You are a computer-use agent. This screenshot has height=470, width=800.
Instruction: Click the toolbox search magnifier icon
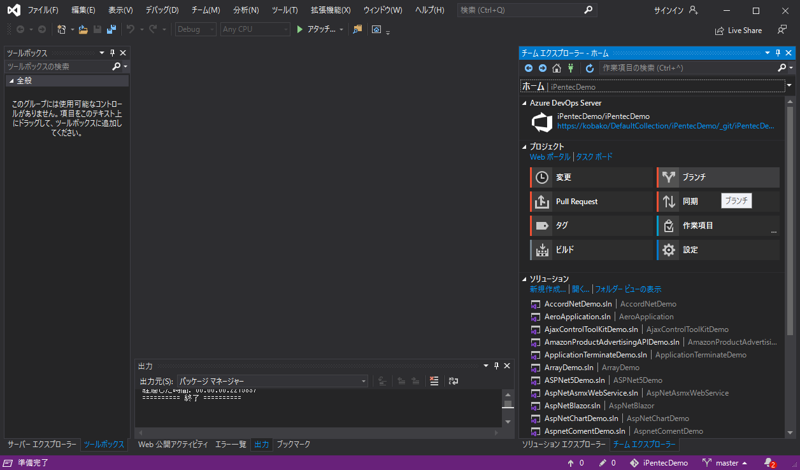point(116,66)
